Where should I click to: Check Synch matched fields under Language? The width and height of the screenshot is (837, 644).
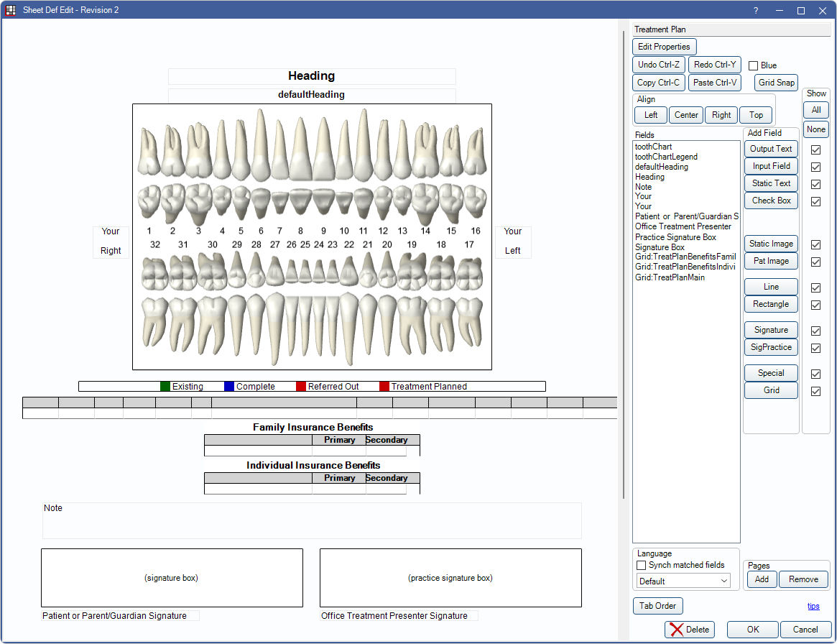pos(640,565)
